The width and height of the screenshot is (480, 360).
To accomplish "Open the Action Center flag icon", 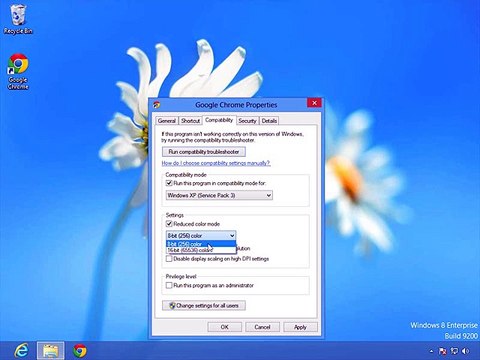I will tap(443, 351).
